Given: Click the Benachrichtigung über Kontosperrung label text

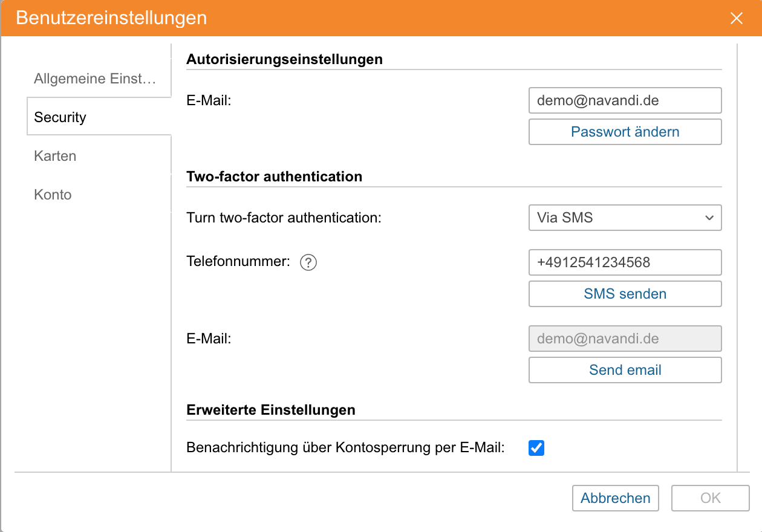Looking at the screenshot, I should coord(345,448).
